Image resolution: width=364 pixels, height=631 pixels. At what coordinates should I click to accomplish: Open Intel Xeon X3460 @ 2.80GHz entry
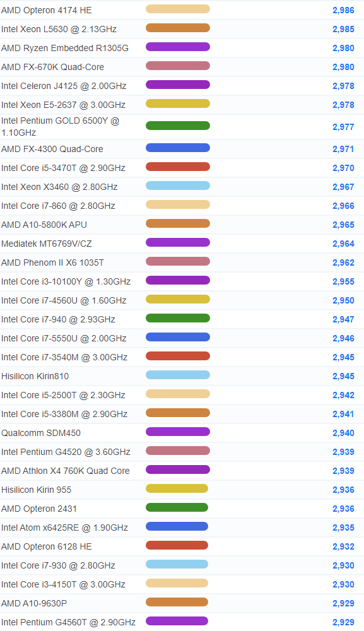[59, 187]
